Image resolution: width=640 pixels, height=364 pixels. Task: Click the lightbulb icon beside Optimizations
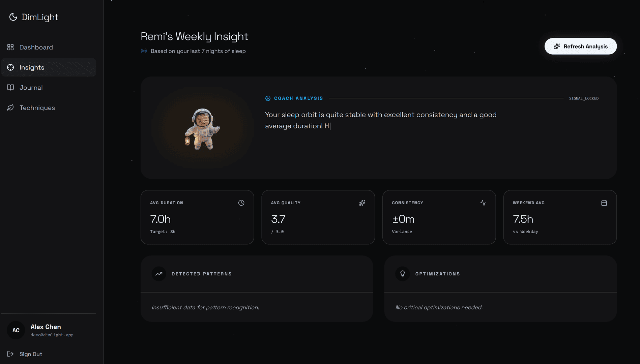point(402,274)
